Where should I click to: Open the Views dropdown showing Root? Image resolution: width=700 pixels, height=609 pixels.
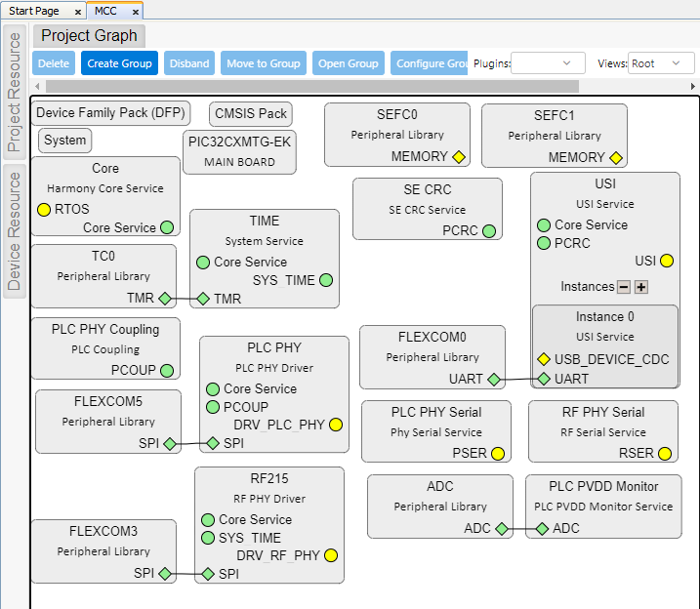point(661,63)
